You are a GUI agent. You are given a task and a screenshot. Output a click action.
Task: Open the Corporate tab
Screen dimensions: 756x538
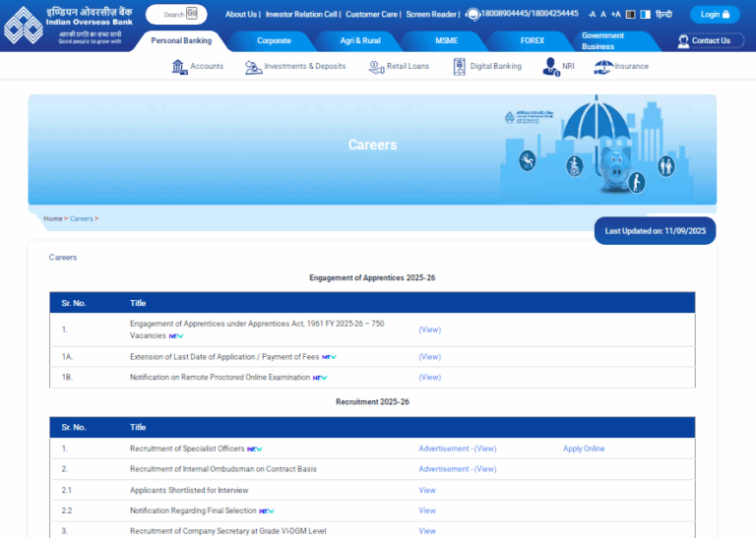tap(274, 41)
